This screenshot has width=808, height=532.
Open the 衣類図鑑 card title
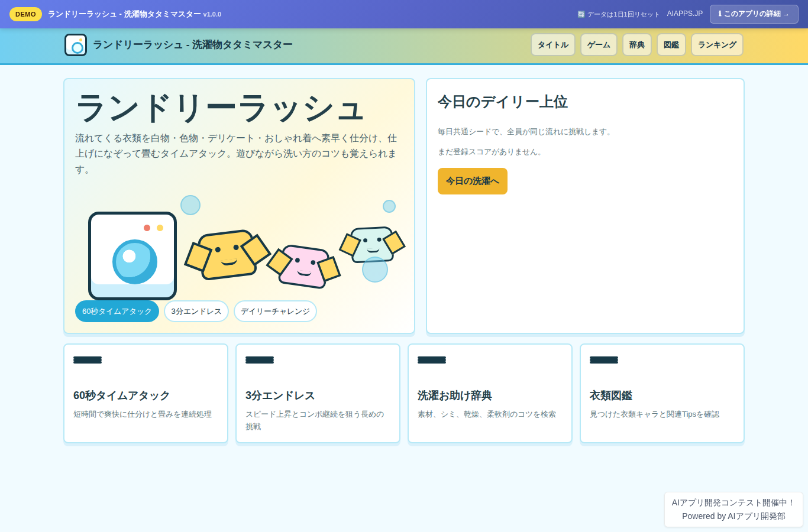tap(611, 395)
